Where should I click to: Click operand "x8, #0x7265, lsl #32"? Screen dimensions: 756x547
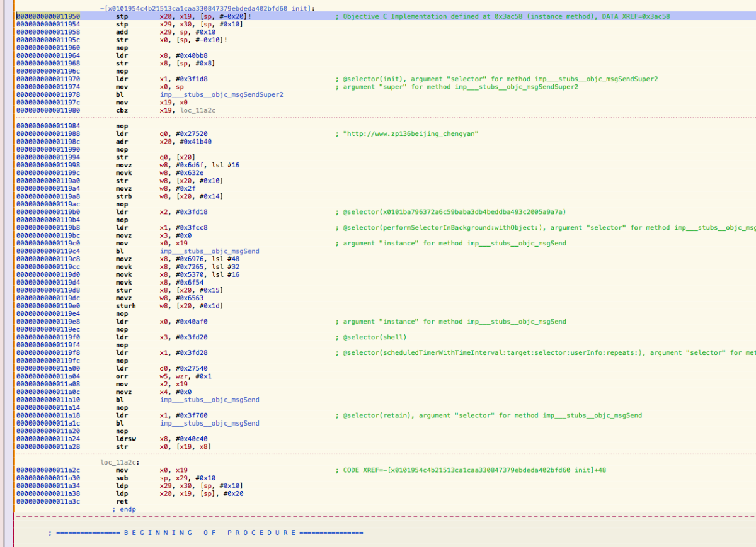(200, 267)
